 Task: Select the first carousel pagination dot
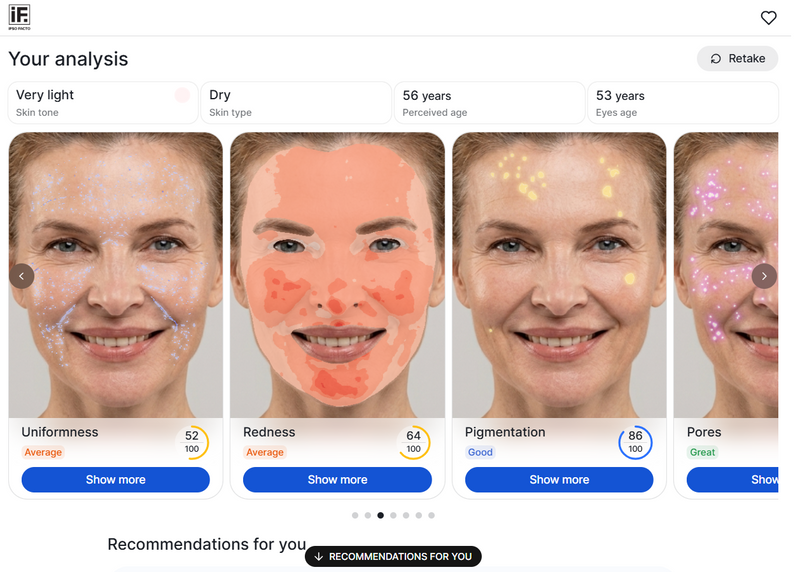[355, 515]
